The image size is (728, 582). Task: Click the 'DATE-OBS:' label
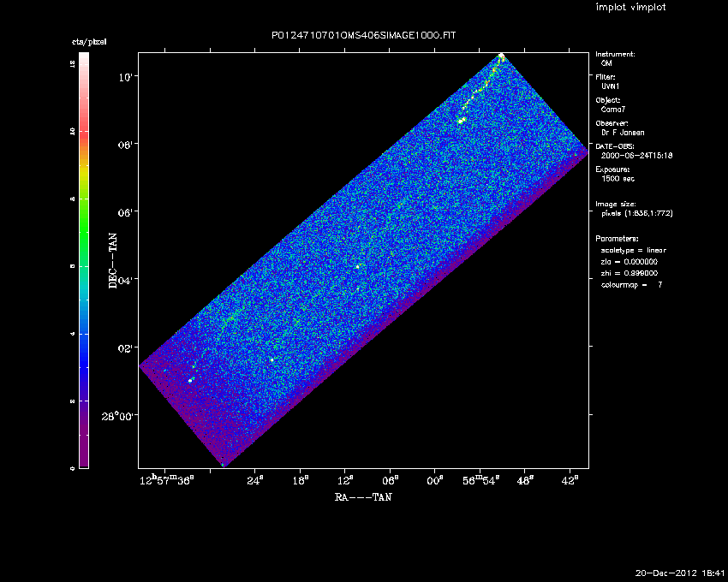pos(614,146)
